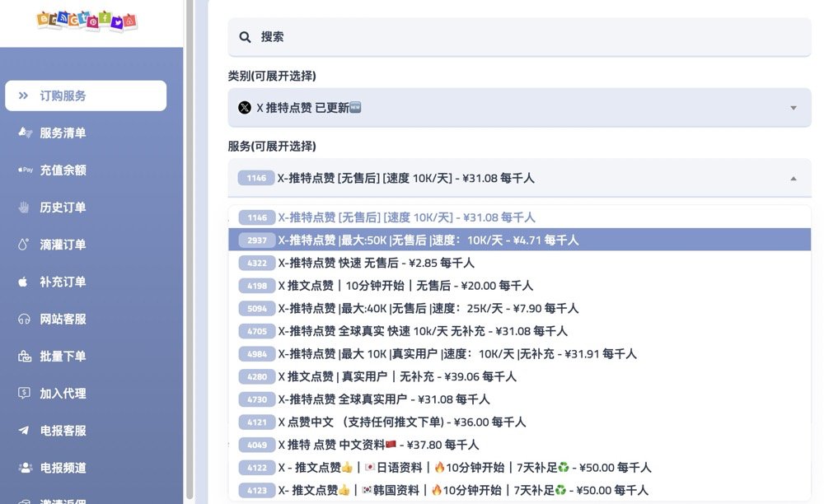Select option 4984 最大 10K 真实用户 ¥31.91
Viewport: 824px width, 504px height.
519,354
